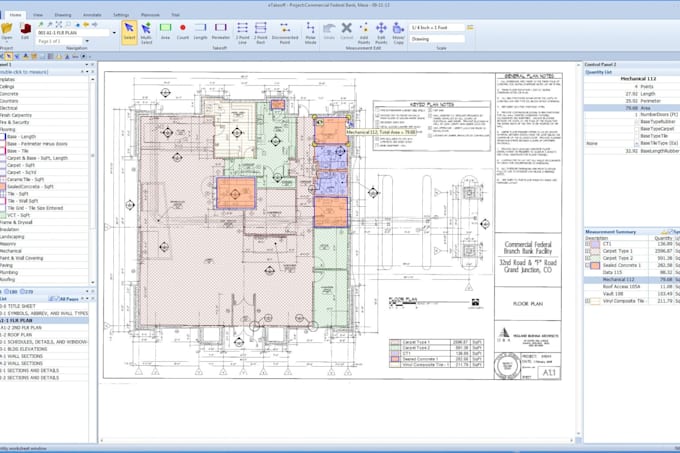Screen dimensions: 680x453
Task: Click the Quantity List header
Action: 631,72
